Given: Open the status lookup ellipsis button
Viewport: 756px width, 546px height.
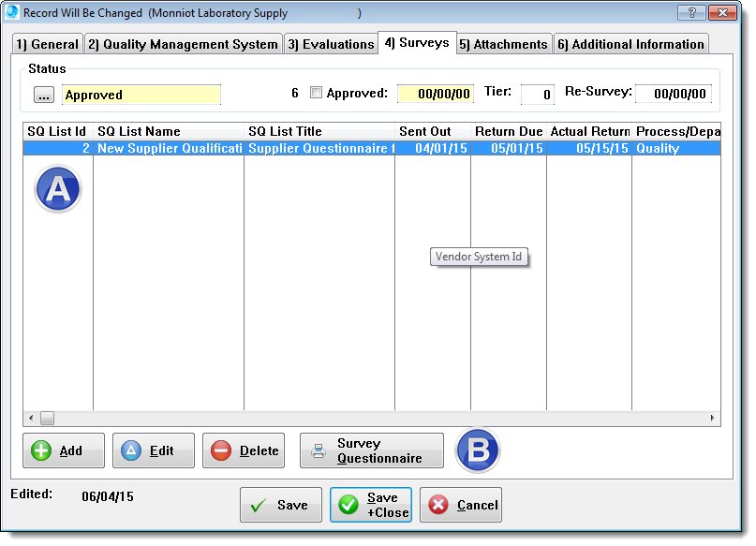Looking at the screenshot, I should [x=44, y=95].
